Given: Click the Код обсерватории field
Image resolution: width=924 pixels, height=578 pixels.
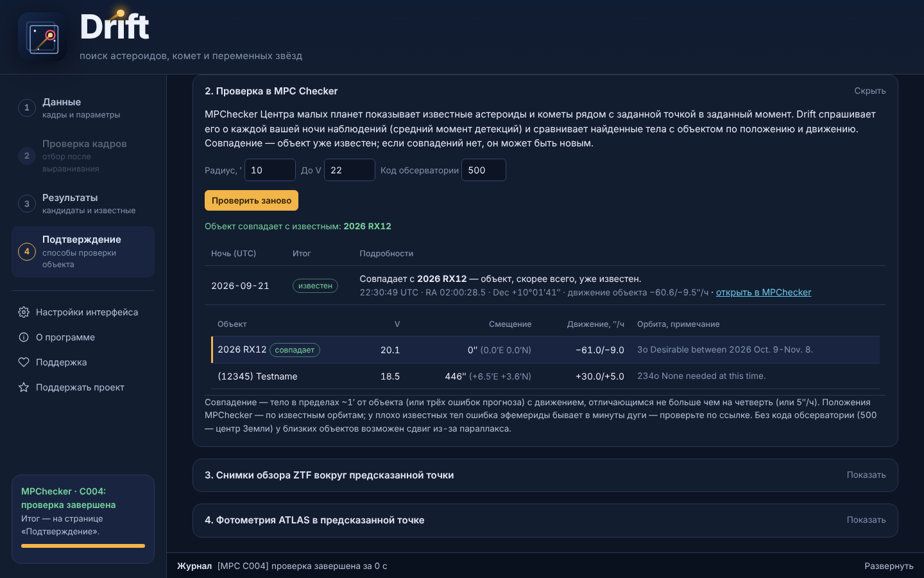Looking at the screenshot, I should (484, 170).
